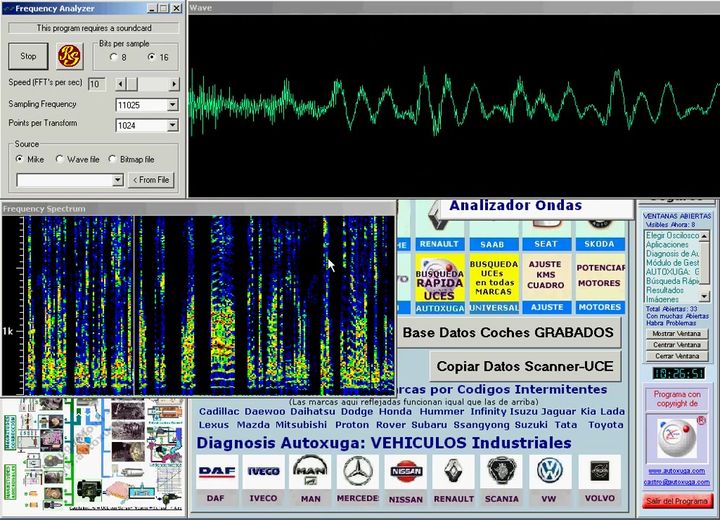Screen dimensions: 720x520
Task: Click the Autoxuga ball logo in copyright panel
Action: tap(676, 438)
